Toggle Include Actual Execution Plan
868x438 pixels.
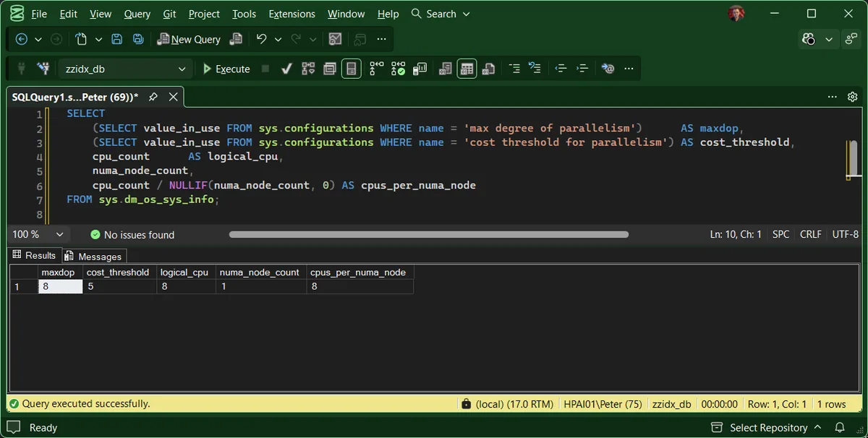tap(376, 69)
